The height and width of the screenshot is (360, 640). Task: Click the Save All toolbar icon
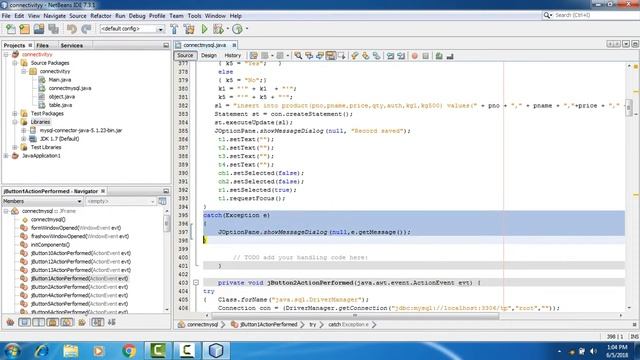(53, 29)
